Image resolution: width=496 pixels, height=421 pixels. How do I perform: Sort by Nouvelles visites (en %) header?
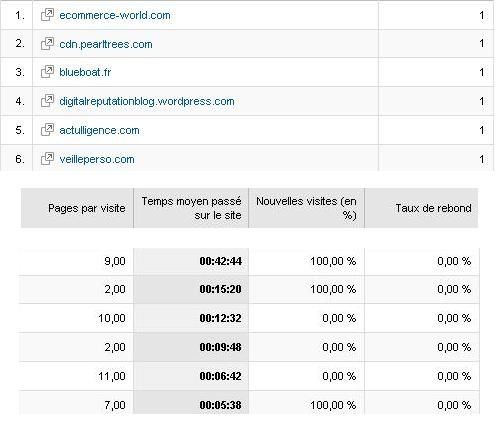pos(306,208)
